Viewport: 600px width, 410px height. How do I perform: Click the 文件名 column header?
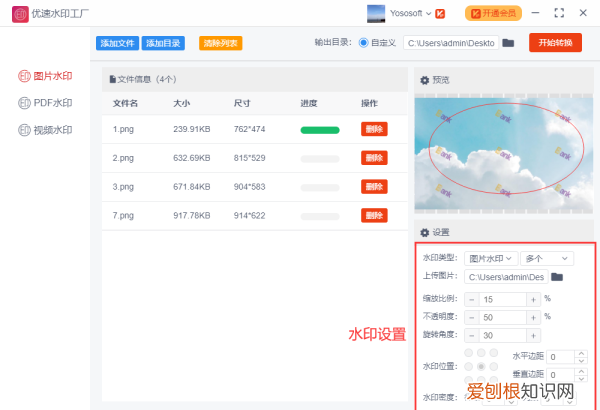coord(125,103)
